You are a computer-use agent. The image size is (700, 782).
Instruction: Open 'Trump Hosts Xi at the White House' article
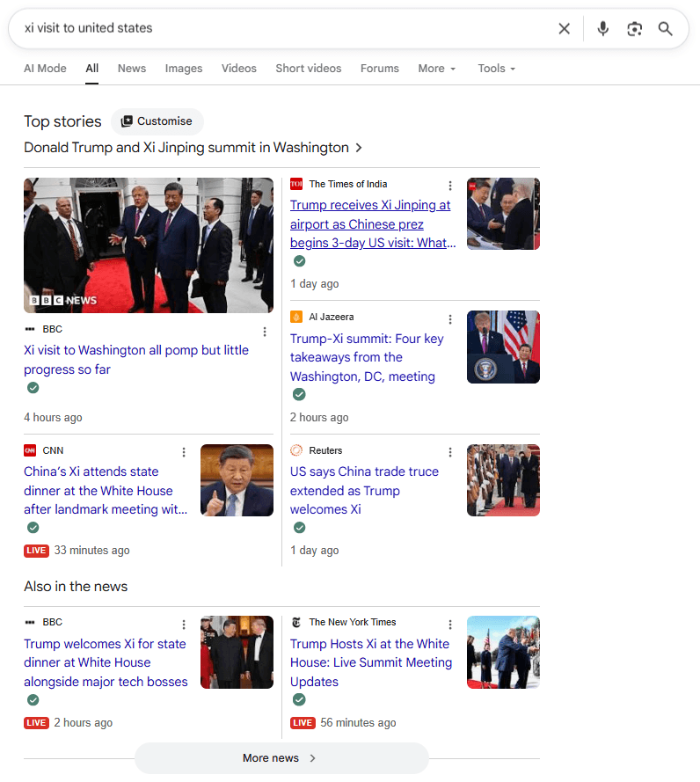(x=371, y=662)
